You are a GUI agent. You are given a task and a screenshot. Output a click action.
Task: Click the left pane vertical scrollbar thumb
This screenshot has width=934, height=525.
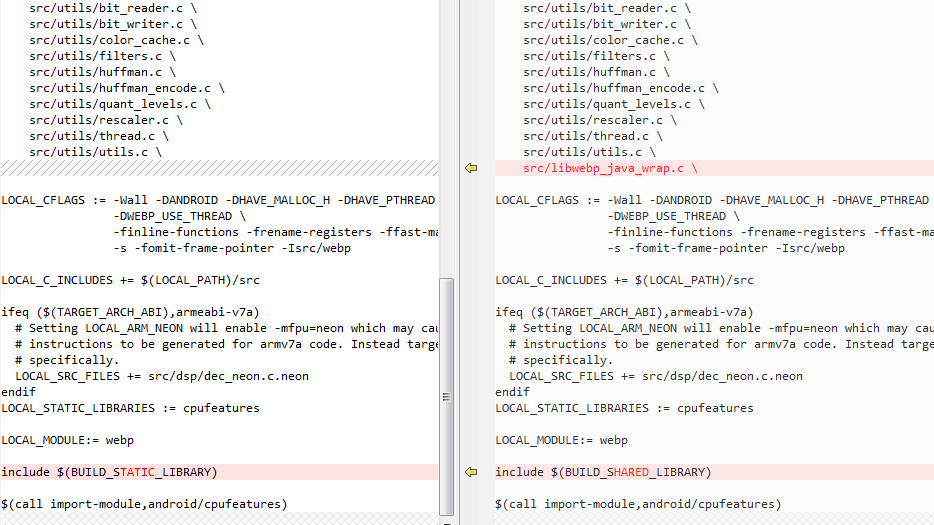pyautogui.click(x=446, y=396)
